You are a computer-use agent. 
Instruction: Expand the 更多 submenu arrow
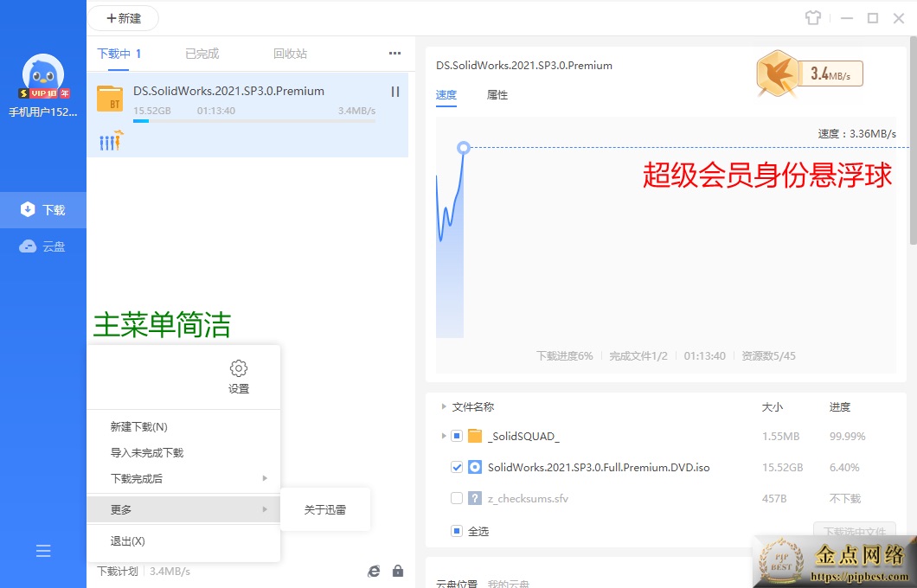point(265,509)
